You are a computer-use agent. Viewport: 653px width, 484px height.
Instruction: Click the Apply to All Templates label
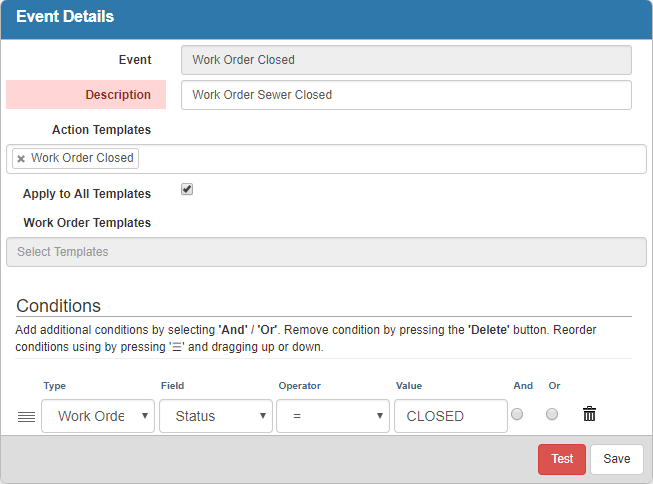point(87,194)
